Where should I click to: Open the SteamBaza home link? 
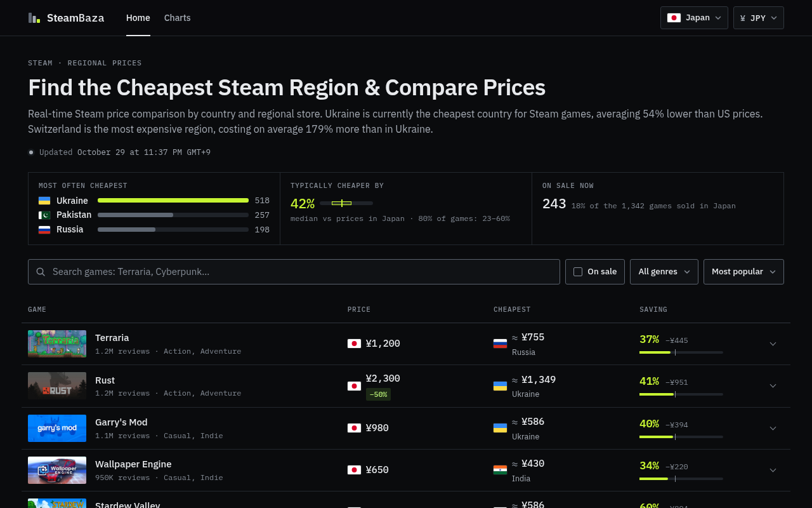66,18
